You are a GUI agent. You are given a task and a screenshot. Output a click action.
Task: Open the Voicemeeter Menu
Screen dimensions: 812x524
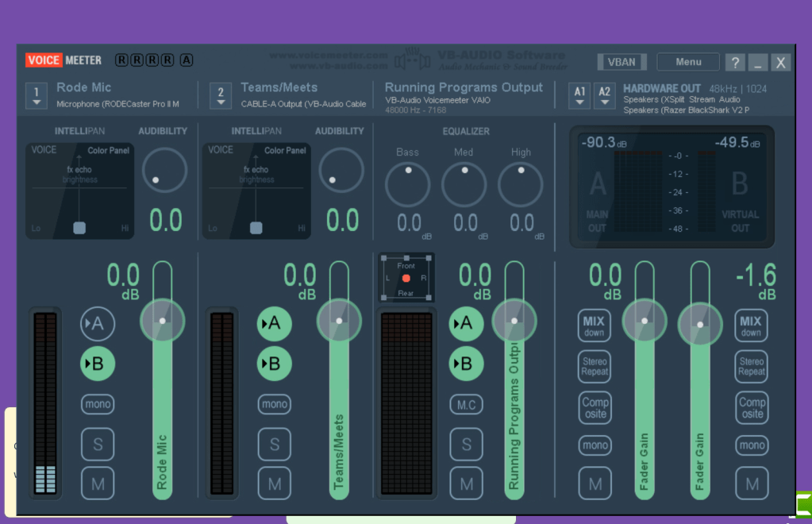pyautogui.click(x=687, y=62)
